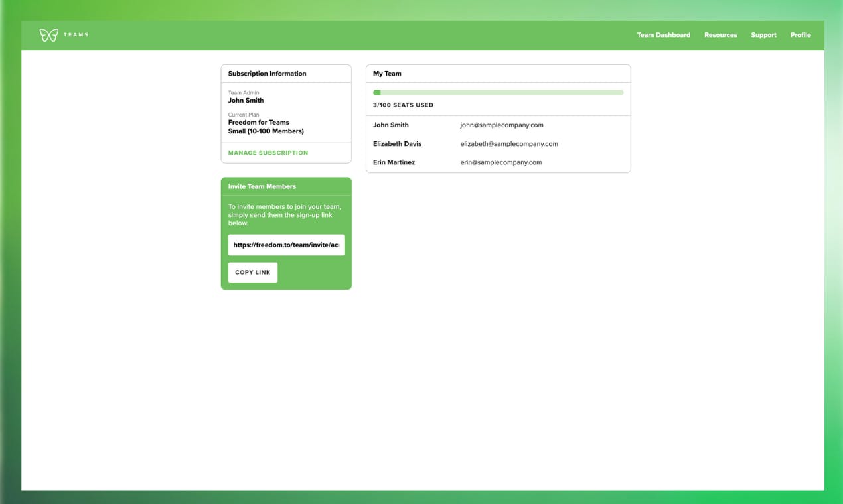Viewport: 843px width, 504px height.
Task: Click the elizabeth@samplecompany.com email address
Action: [x=509, y=143]
